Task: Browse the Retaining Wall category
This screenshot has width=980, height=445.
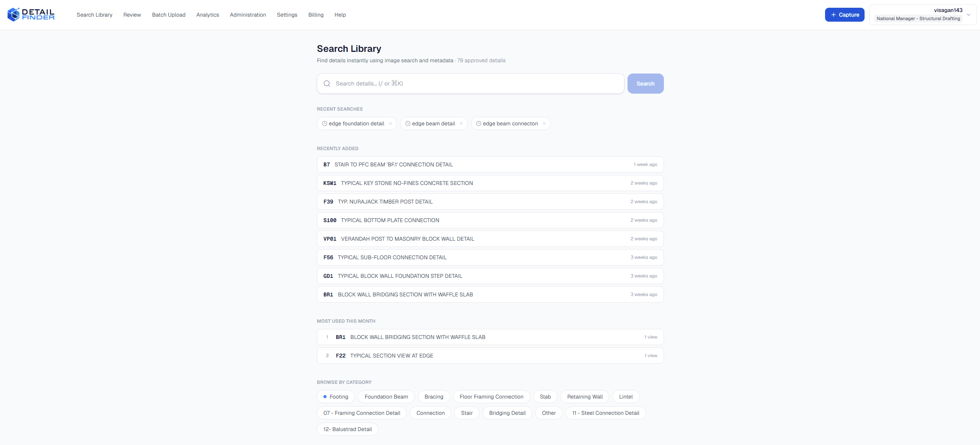Action: pos(585,397)
